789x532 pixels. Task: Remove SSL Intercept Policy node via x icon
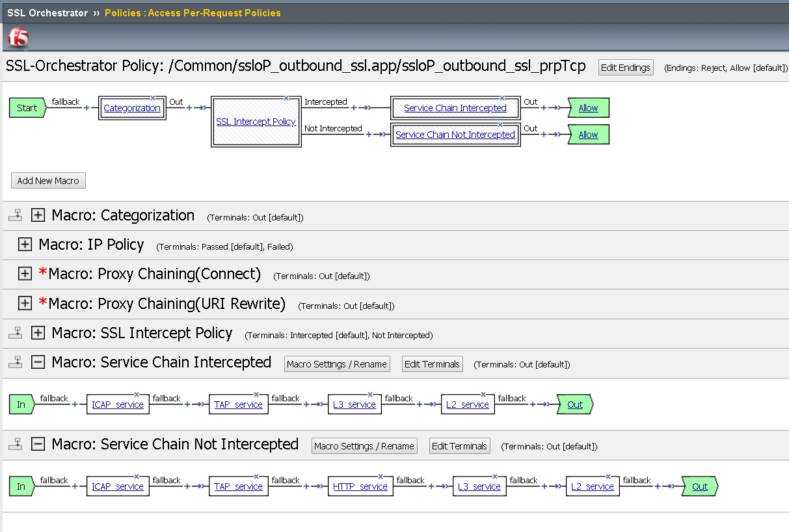286,98
